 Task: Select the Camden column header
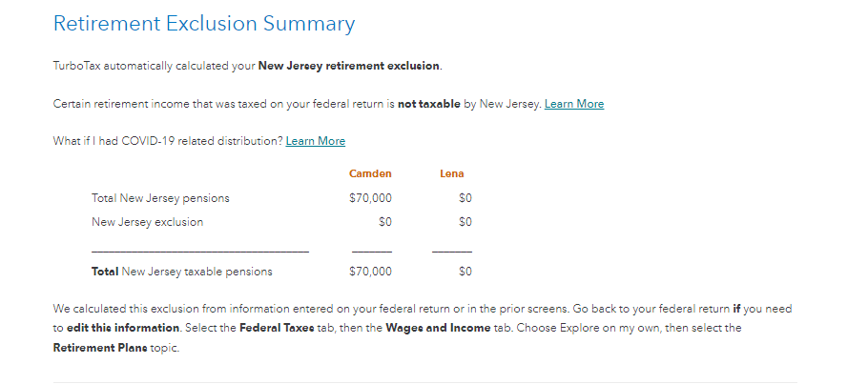370,173
